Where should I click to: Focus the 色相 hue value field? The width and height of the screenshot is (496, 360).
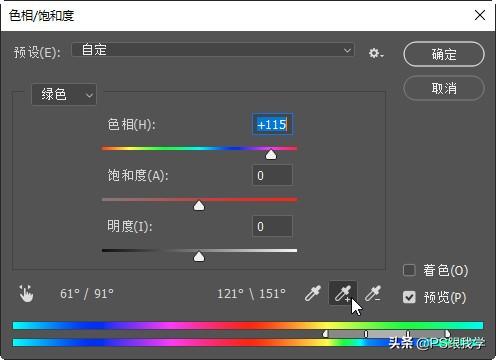272,124
